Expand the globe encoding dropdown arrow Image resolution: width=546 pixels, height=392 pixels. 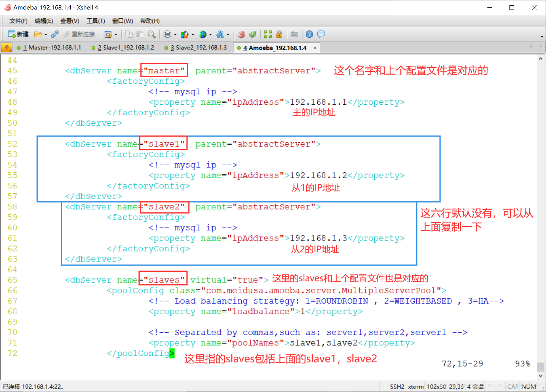point(210,34)
